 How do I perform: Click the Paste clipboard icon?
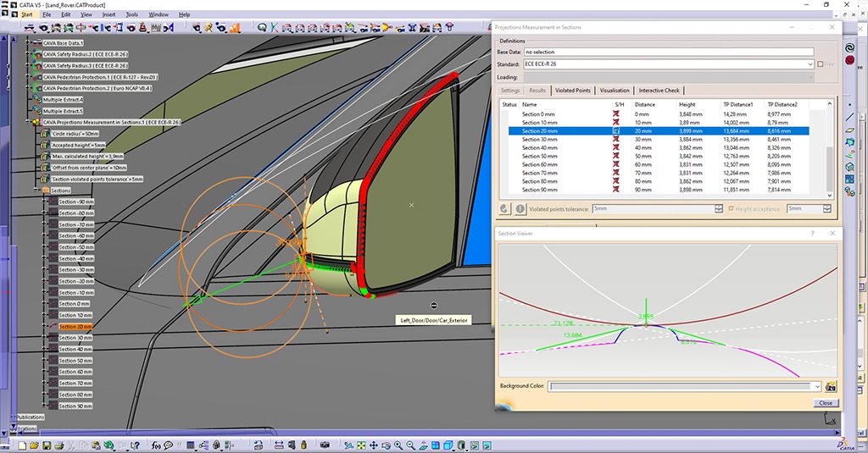96,445
